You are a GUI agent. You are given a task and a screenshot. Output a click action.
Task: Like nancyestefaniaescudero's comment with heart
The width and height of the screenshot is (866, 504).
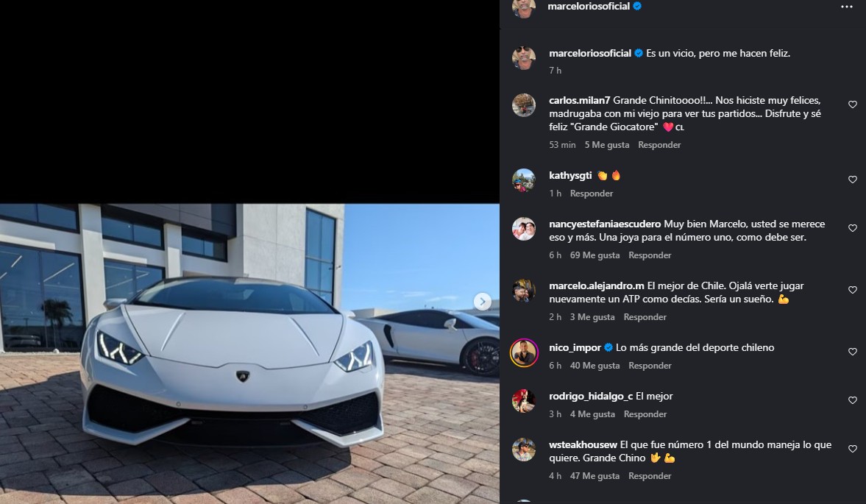[853, 228]
